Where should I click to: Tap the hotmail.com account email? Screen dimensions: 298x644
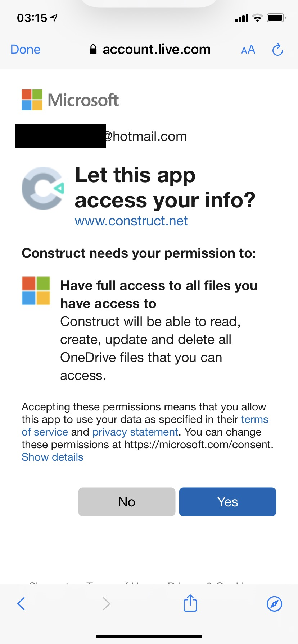101,136
